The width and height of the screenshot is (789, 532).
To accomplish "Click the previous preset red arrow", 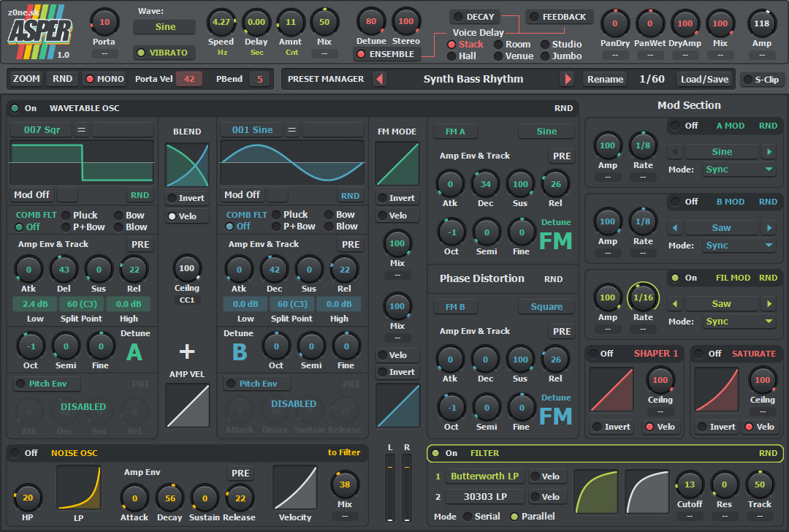I will 380,79.
